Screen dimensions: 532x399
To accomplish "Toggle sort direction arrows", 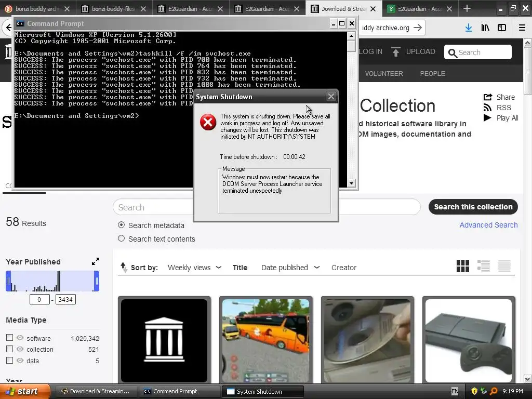I will 124,268.
